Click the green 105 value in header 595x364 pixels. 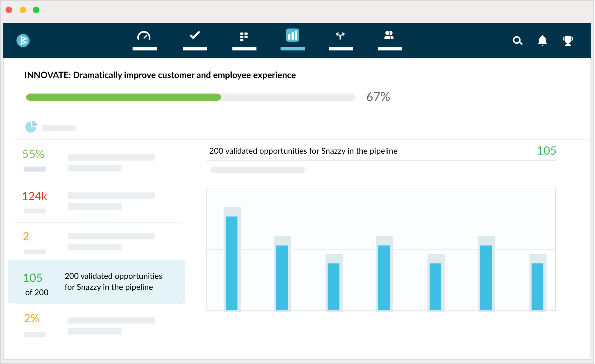[546, 151]
